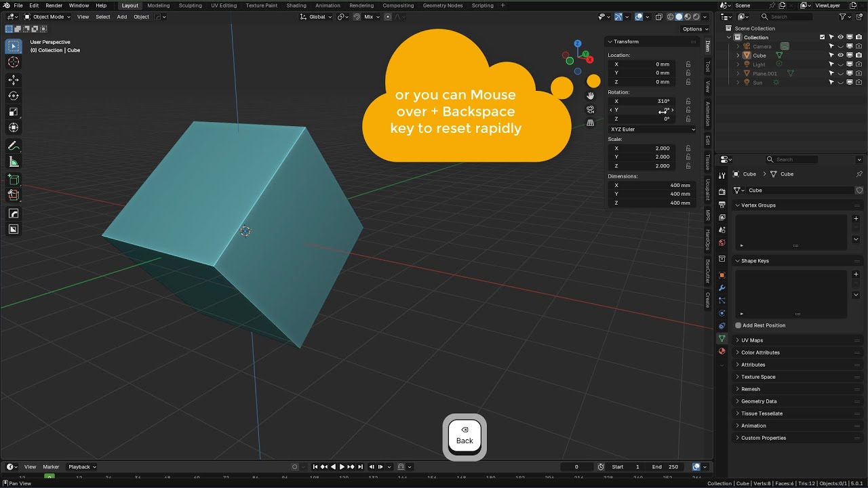Toggle lock on Location X
The image size is (868, 488).
(688, 64)
